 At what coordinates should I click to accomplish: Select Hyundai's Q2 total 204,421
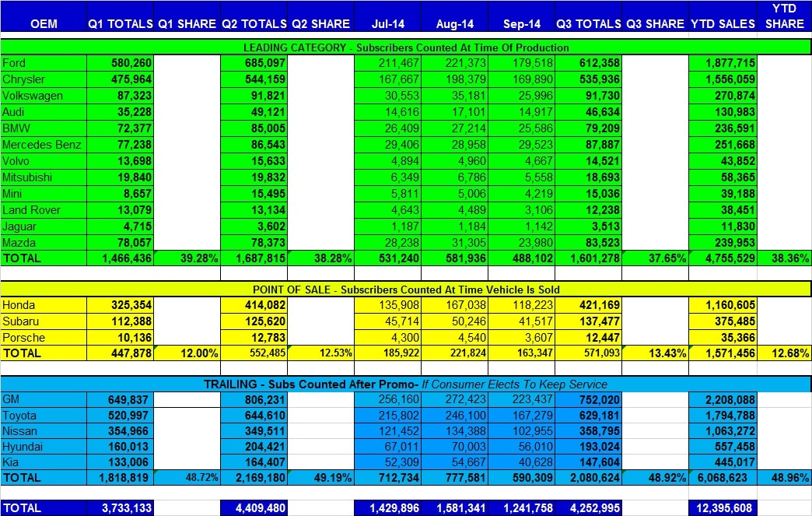(254, 447)
